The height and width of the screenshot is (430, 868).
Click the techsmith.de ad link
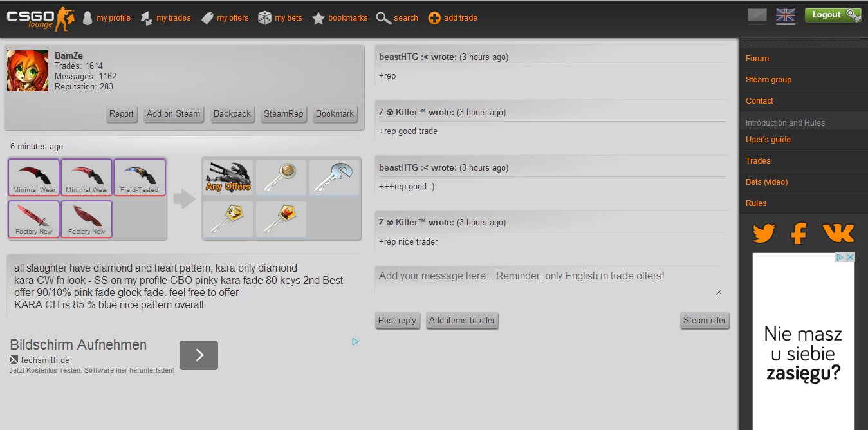click(x=45, y=360)
